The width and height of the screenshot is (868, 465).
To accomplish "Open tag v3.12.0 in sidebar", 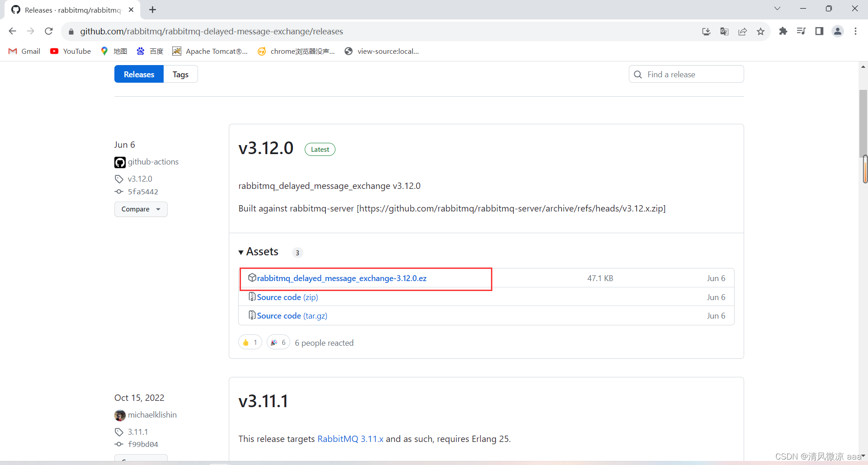I will 140,179.
